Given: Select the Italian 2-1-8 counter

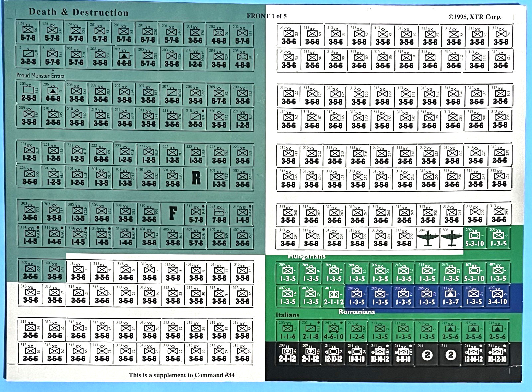Looking at the screenshot, I should tap(311, 331).
